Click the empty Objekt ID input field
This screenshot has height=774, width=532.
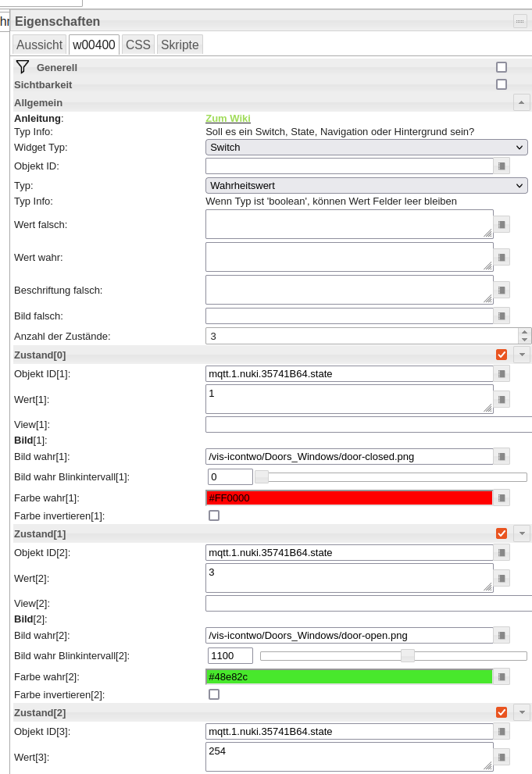click(349, 166)
